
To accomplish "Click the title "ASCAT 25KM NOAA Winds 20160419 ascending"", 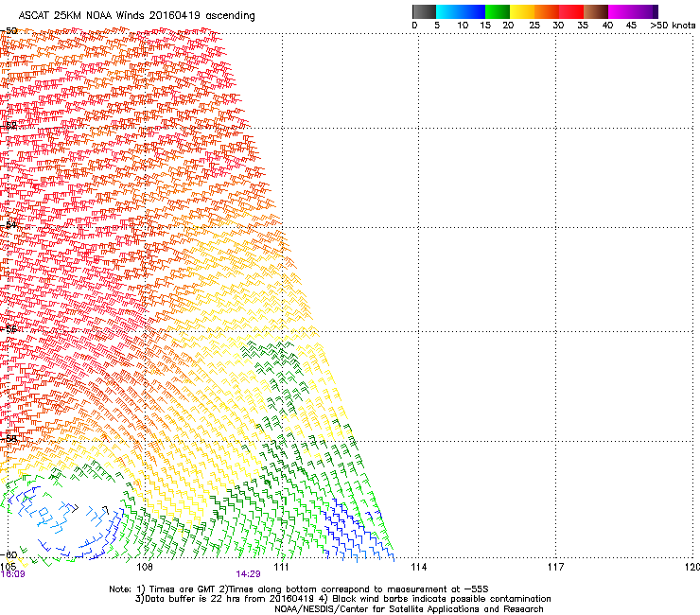I will coord(136,16).
